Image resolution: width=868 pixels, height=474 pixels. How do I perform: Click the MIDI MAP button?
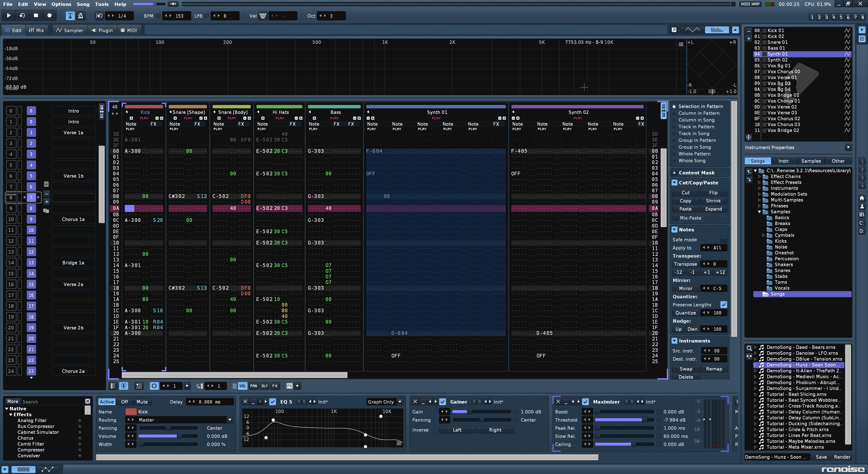[x=750, y=4]
